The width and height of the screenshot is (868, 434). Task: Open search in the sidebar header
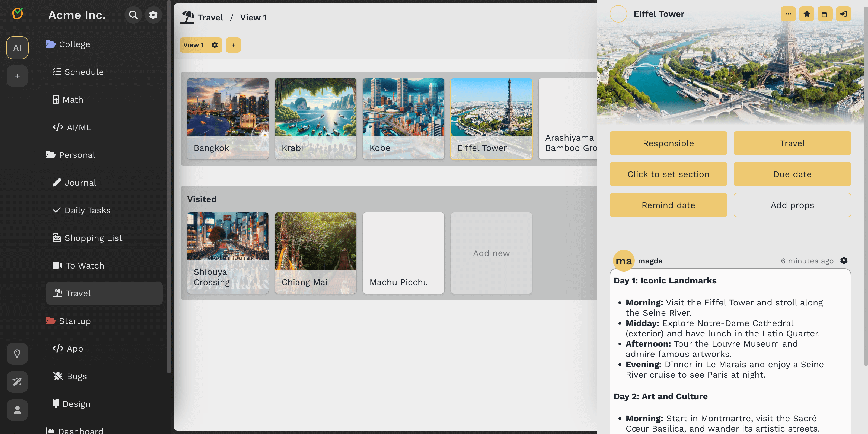[x=133, y=15]
